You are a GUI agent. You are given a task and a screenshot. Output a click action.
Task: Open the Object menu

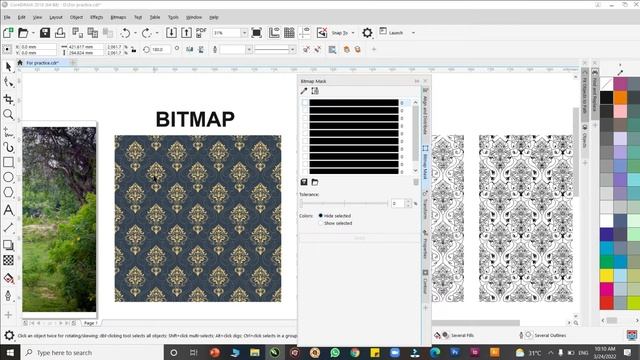tap(76, 17)
